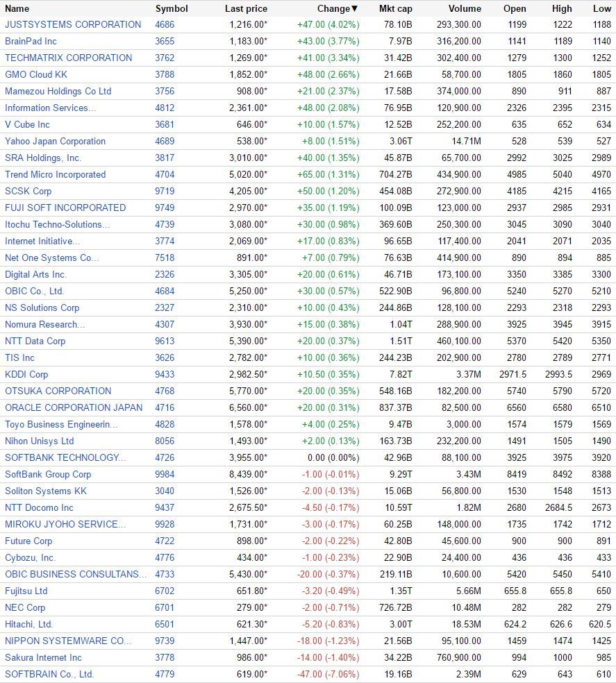Open OTSUKA CORPORATION link
616x683 pixels.
[58, 391]
